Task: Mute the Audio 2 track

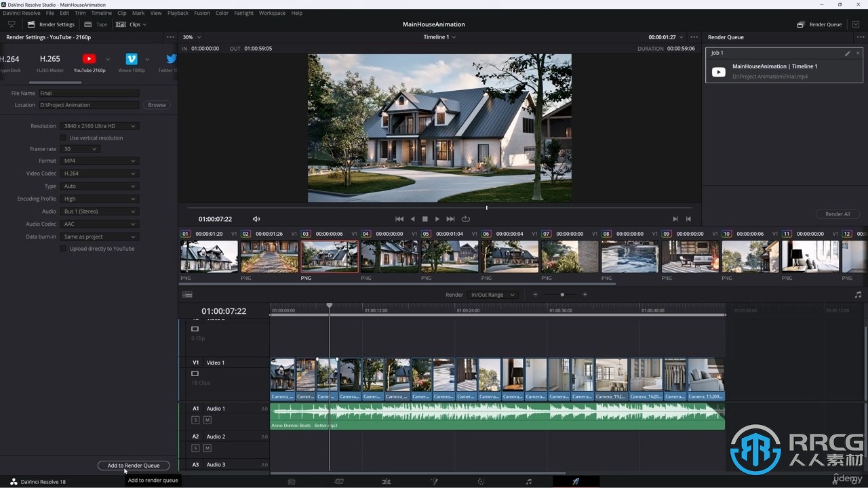Action: click(x=208, y=448)
